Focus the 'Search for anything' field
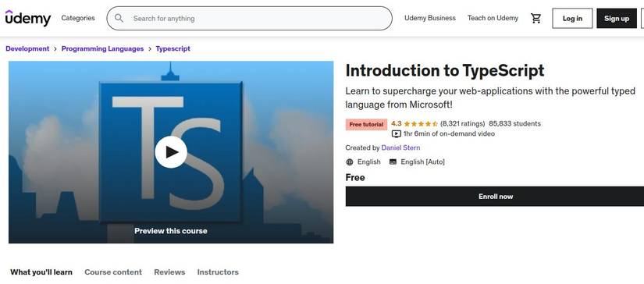Screen dimensions: 644x284 click(x=249, y=18)
